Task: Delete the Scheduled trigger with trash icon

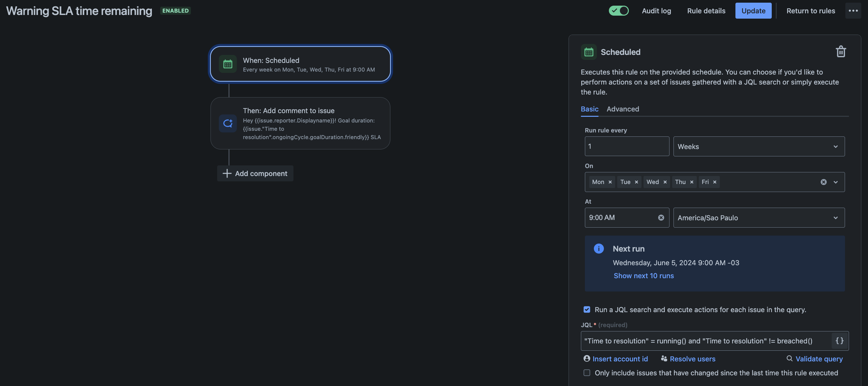Action: (841, 52)
